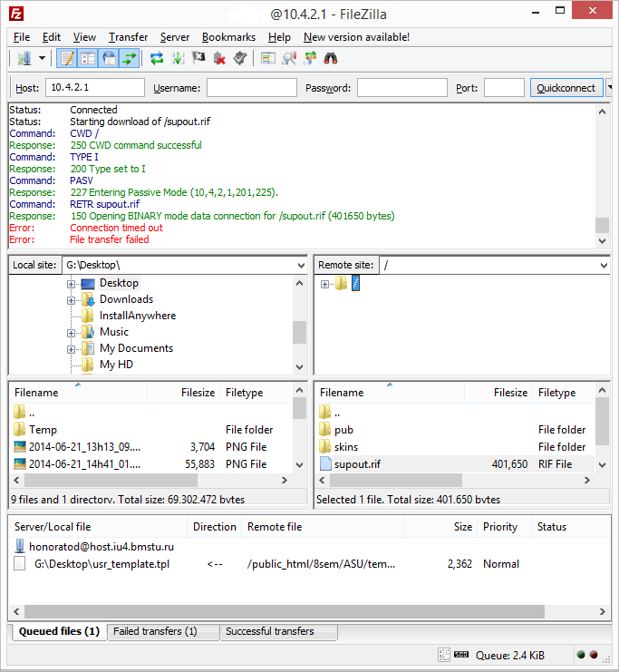The width and height of the screenshot is (619, 672).
Task: Click the Temp folder icon in local list
Action: [x=19, y=429]
